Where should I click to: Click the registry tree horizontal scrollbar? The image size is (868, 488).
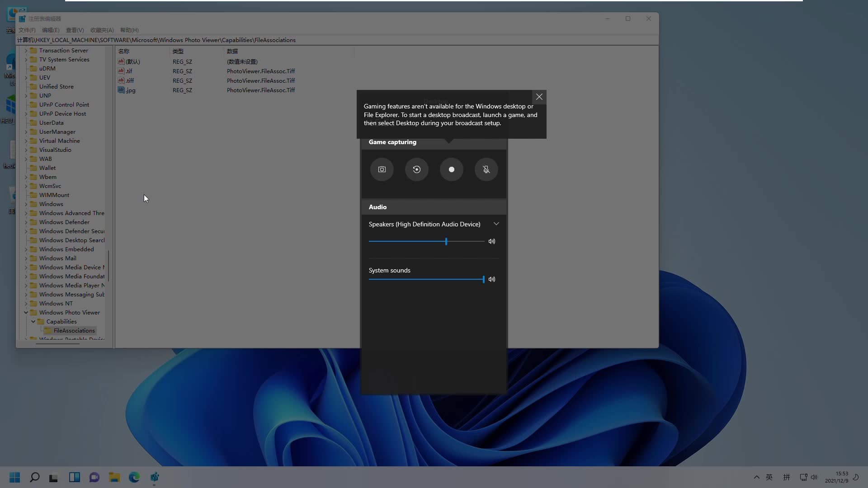(57, 343)
